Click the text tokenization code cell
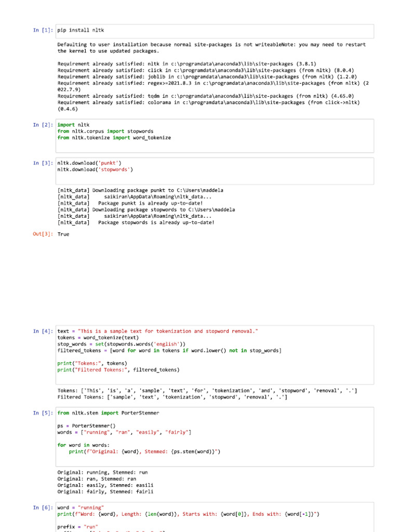The image size is (399, 532). pyautogui.click(x=215, y=355)
